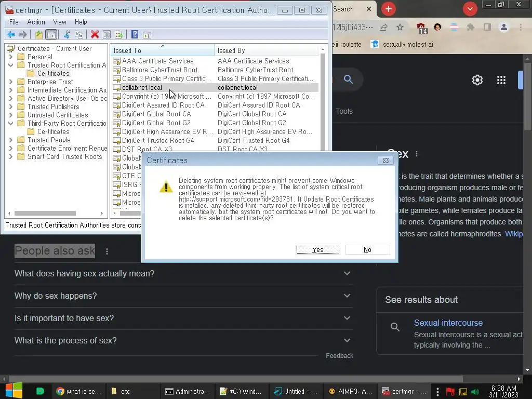Open the Sexual intercourse link

[x=448, y=323]
